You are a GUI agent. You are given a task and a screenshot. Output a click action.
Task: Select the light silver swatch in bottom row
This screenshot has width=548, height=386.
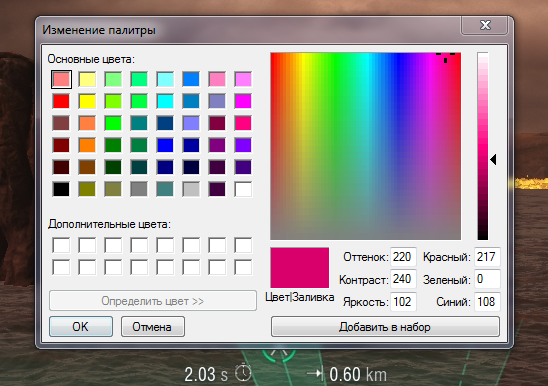coord(191,189)
